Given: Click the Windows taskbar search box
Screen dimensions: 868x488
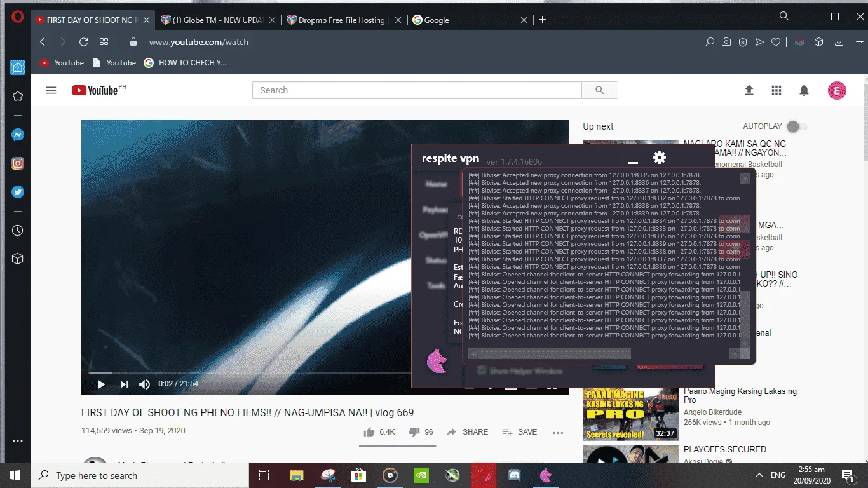Looking at the screenshot, I should pyautogui.click(x=140, y=475).
